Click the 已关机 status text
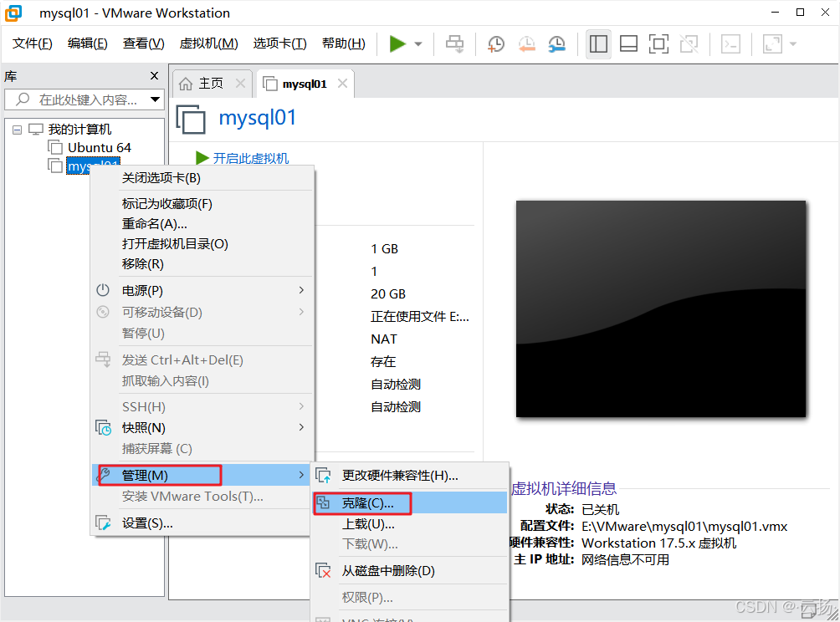The height and width of the screenshot is (622, 840). [x=600, y=510]
